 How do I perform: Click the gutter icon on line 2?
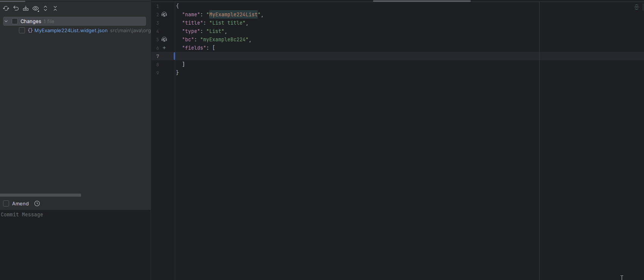point(164,14)
